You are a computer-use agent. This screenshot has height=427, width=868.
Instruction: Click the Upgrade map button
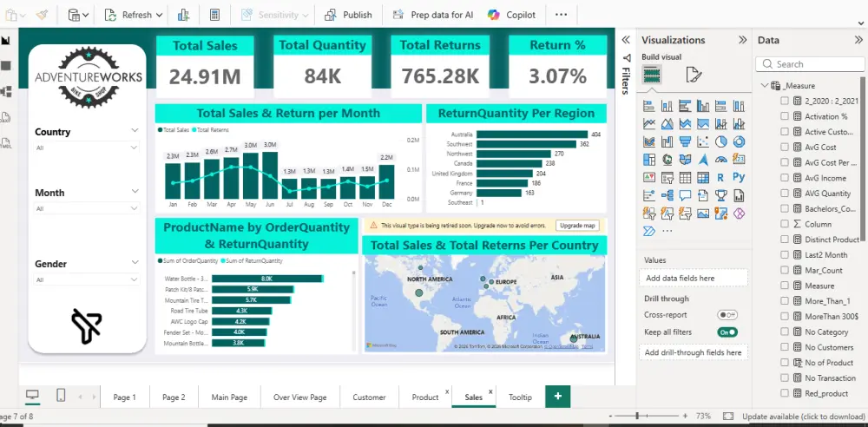point(577,226)
